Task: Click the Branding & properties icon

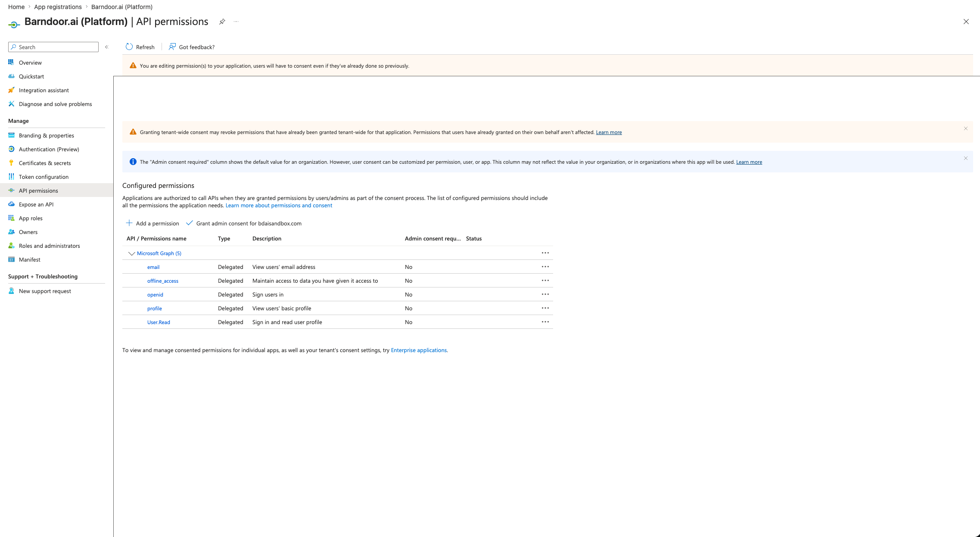Action: click(x=11, y=135)
